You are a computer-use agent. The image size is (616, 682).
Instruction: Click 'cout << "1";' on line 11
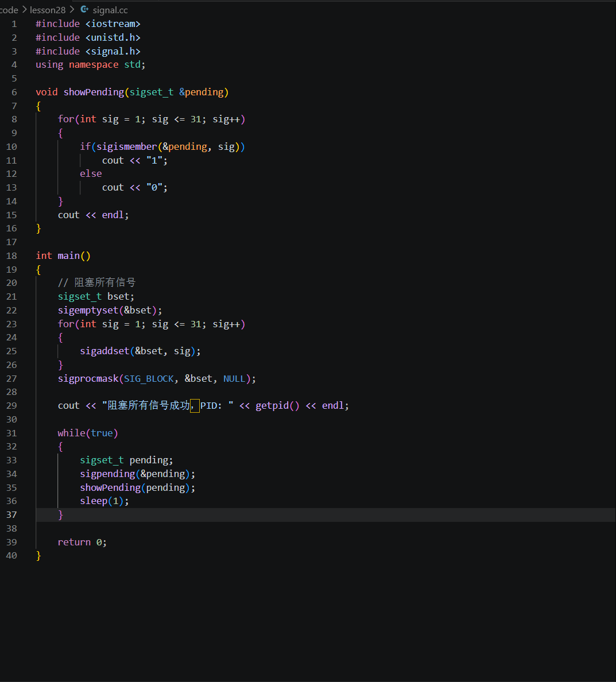pos(135,161)
